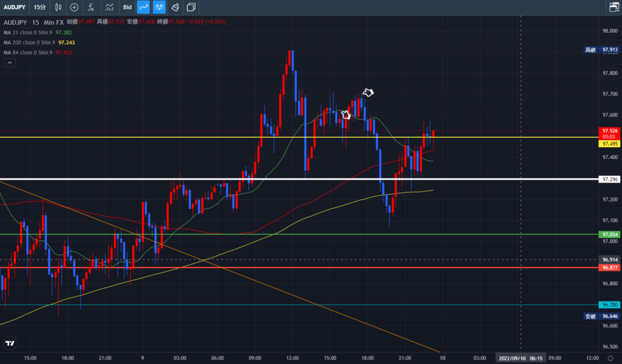Toggle the Bid price display button

coord(127,7)
